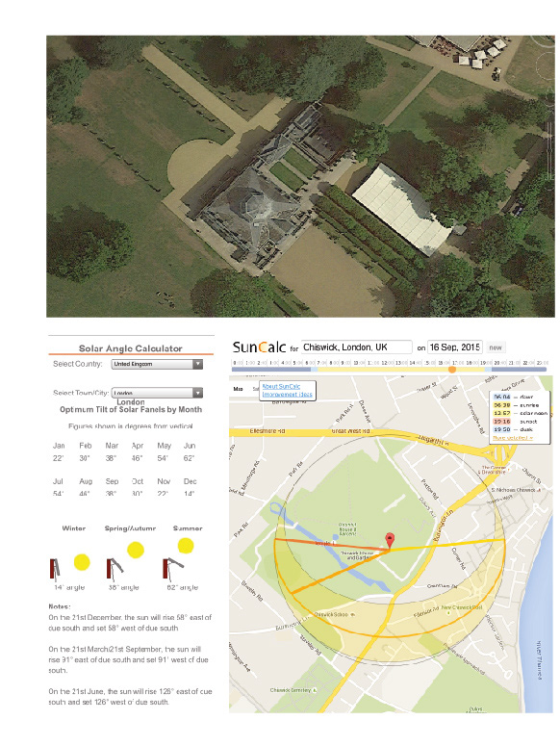The image size is (560, 746).
Task: Click the Summer solar panel diagram
Action: click(178, 558)
